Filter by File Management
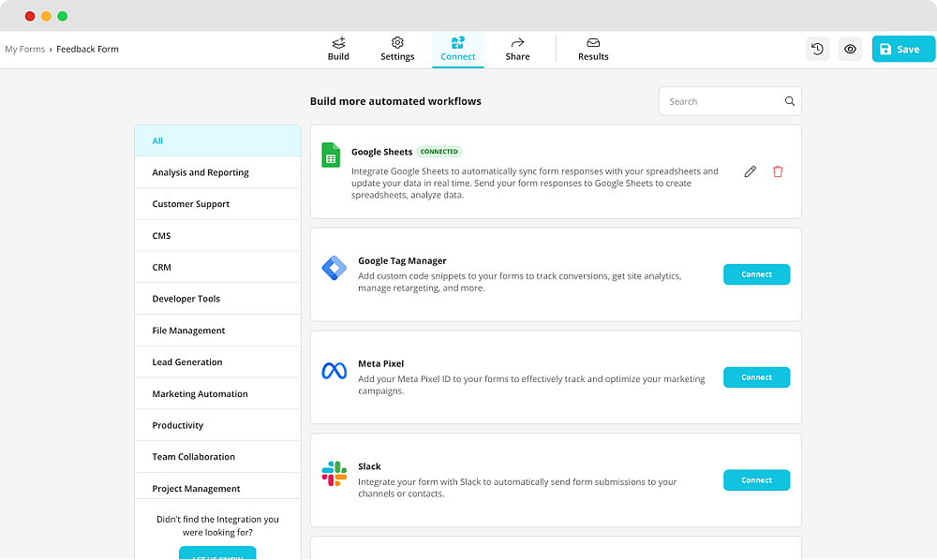The width and height of the screenshot is (937, 560). [x=217, y=331]
